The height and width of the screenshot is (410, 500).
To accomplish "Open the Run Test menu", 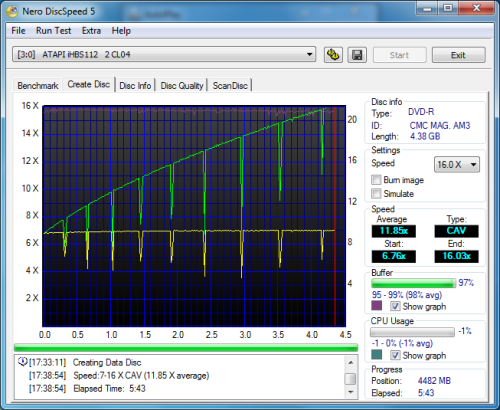I will (x=53, y=31).
